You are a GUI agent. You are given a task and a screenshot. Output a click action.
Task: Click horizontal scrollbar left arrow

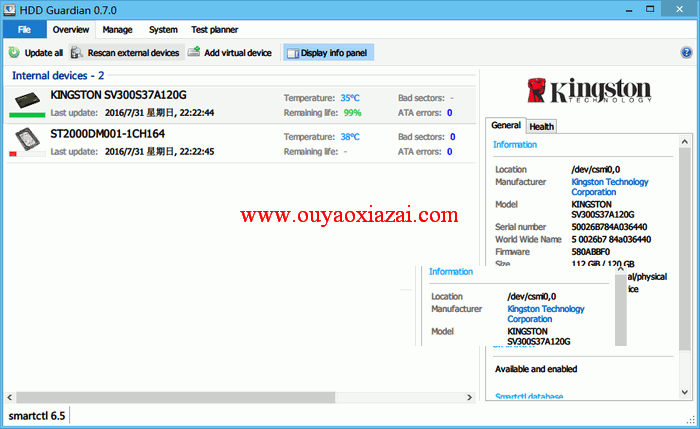10,397
